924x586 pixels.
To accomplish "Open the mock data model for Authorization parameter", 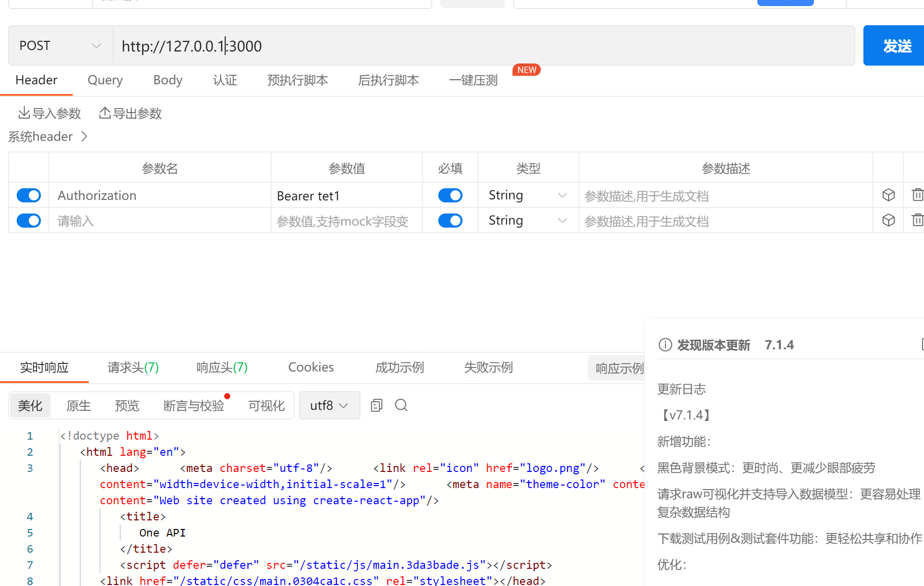I will tap(888, 195).
